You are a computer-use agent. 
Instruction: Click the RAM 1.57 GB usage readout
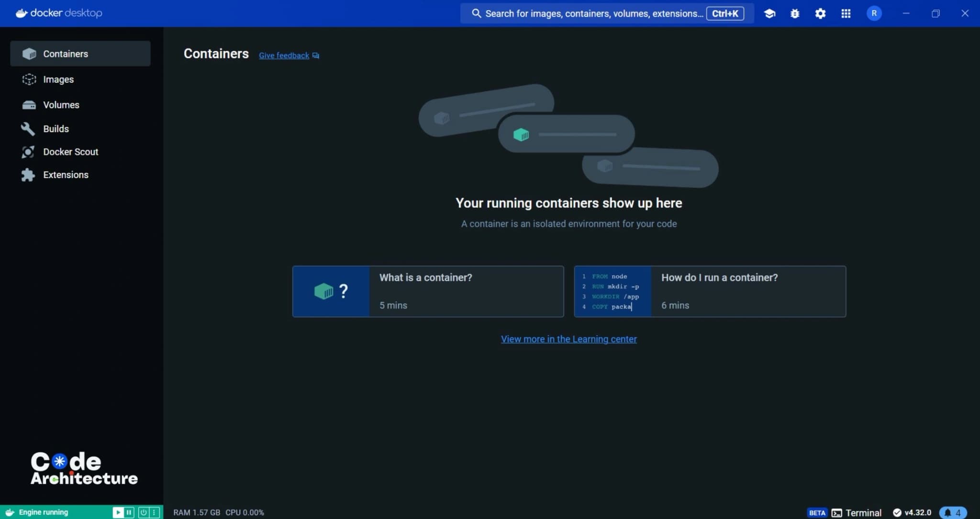coord(197,512)
